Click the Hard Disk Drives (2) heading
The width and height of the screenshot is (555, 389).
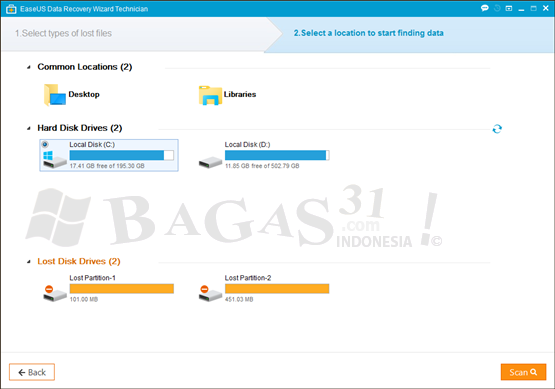click(80, 128)
